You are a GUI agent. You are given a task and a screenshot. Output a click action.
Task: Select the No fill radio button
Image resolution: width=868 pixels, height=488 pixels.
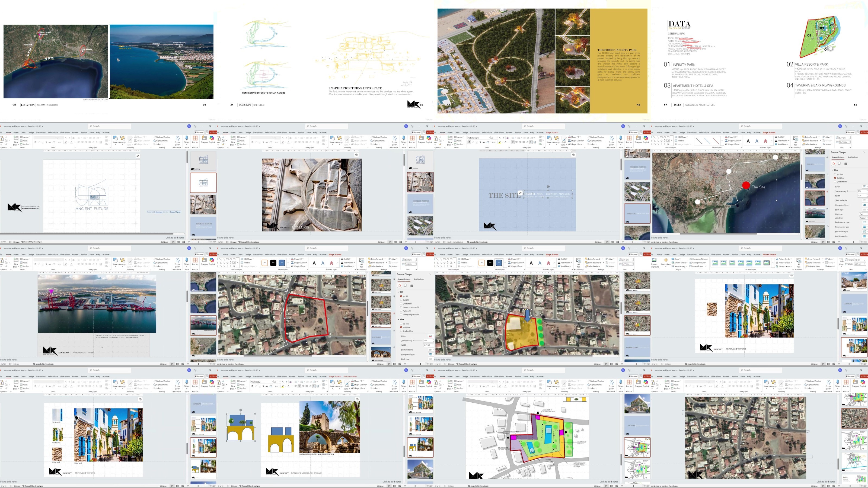(401, 297)
